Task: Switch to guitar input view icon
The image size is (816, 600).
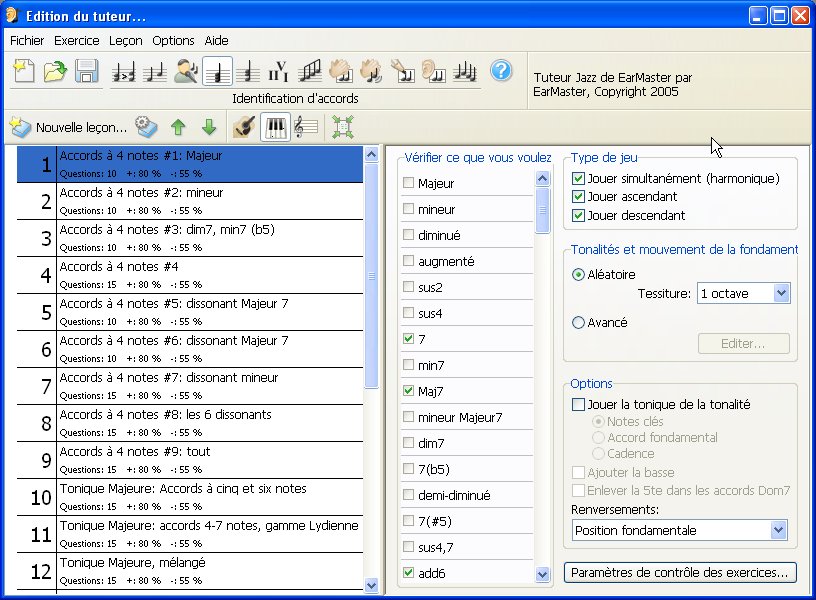Action: [242, 127]
